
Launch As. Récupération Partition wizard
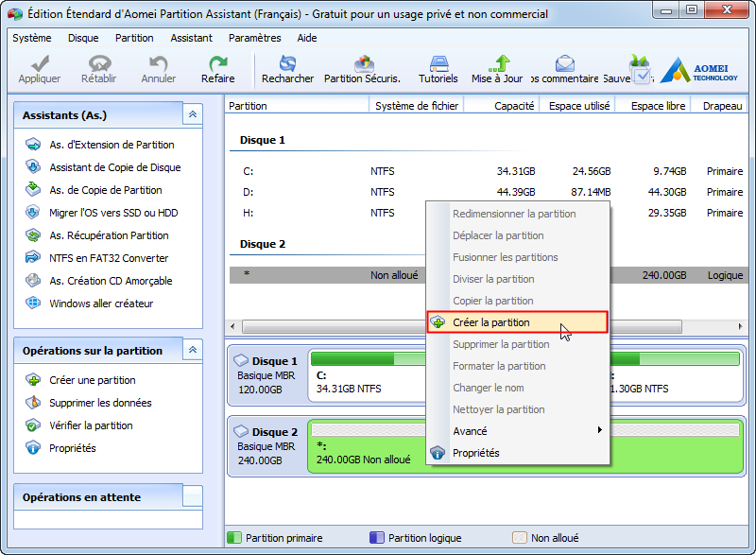[109, 235]
